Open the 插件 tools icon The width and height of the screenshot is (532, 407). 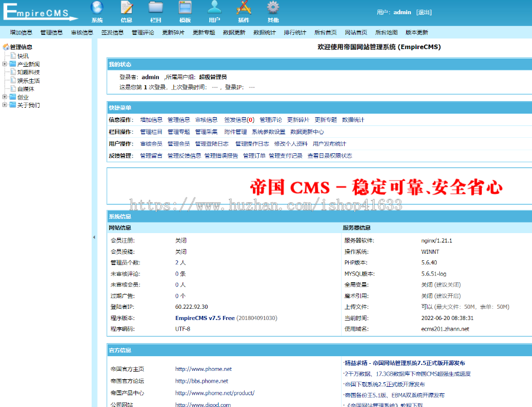[244, 8]
